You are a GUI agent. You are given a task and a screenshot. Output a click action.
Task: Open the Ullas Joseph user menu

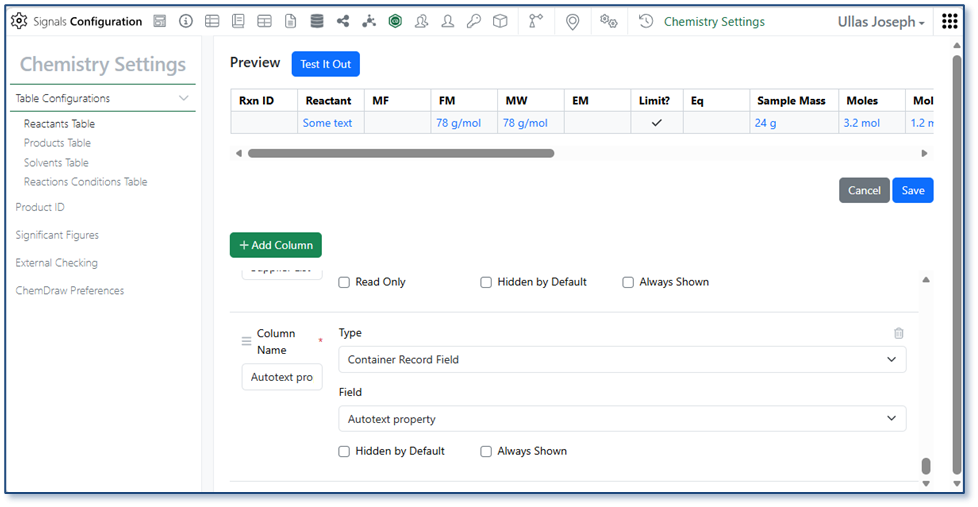click(x=881, y=22)
